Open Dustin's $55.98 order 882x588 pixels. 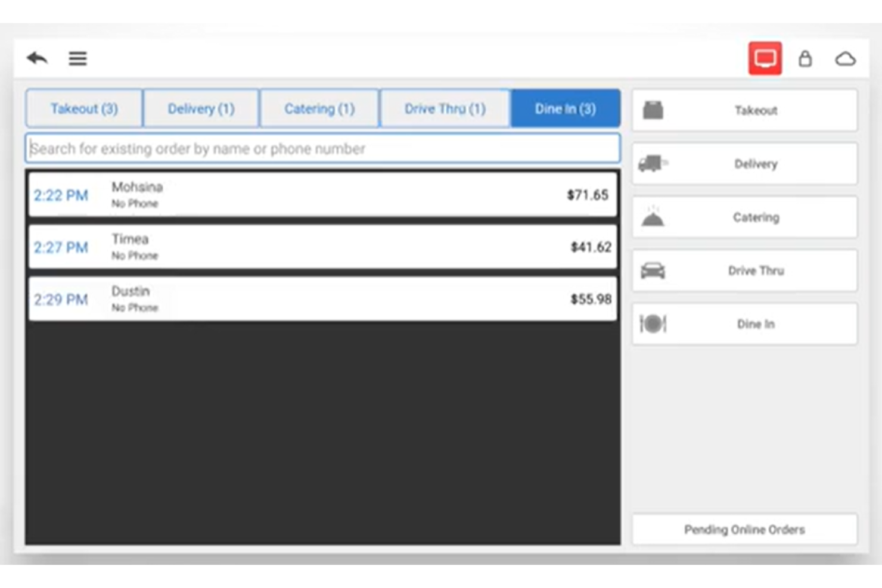(x=322, y=298)
